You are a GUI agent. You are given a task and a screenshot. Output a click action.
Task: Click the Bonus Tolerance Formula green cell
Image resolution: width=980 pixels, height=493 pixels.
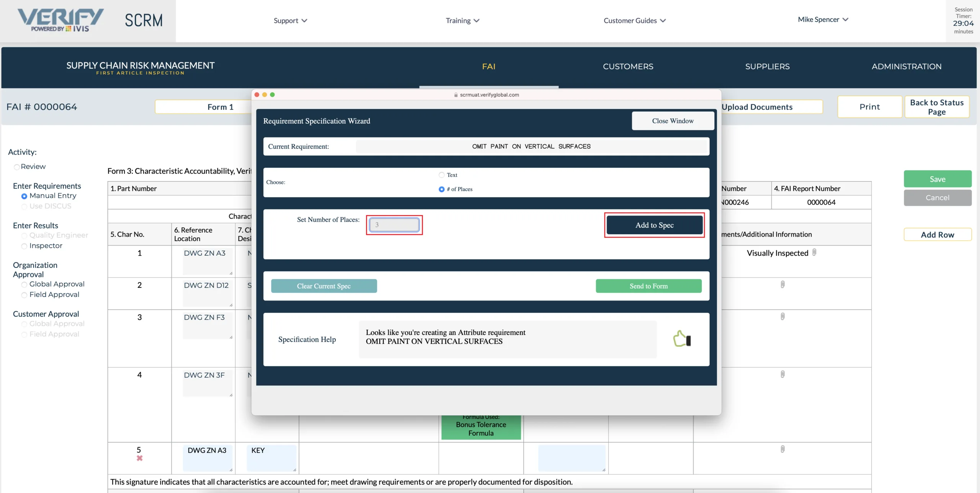click(481, 427)
